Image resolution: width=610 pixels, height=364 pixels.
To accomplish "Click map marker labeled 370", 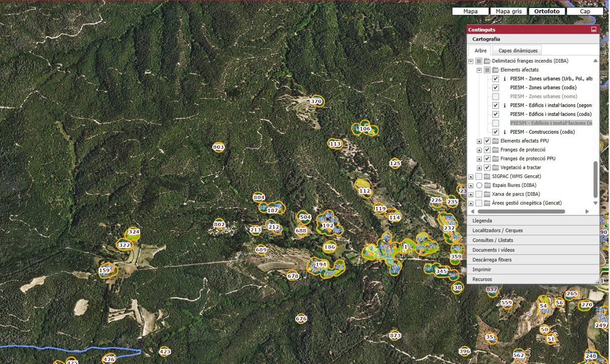I will coord(316,102).
